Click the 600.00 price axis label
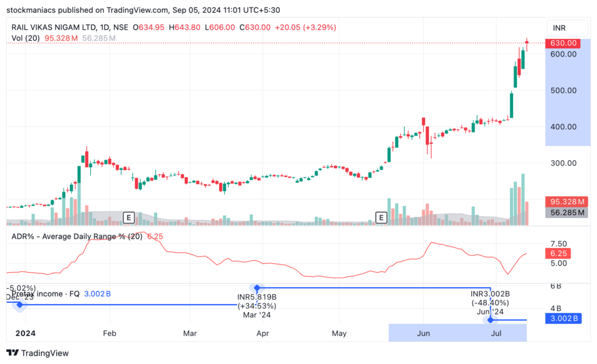The image size is (597, 364). coord(564,54)
